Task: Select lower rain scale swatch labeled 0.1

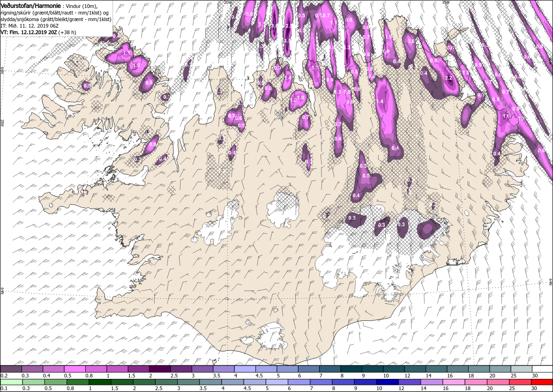Action: point(12,382)
